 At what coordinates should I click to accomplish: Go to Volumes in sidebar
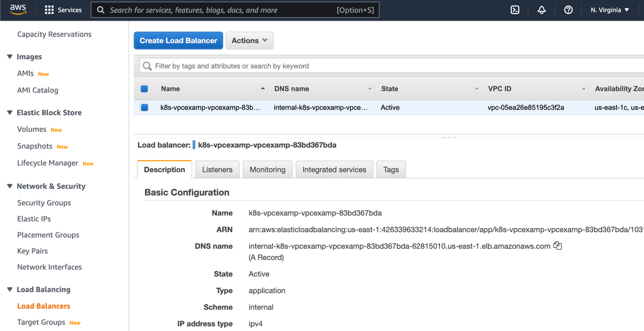[x=32, y=129]
